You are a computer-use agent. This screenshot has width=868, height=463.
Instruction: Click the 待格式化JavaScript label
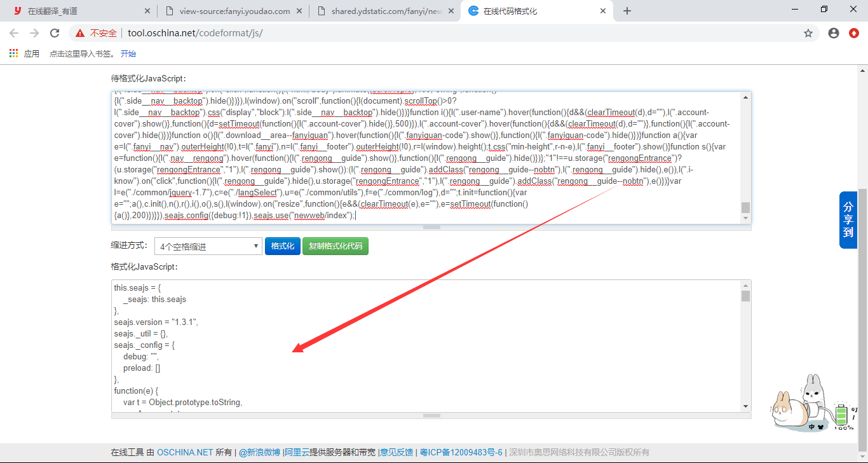(149, 78)
